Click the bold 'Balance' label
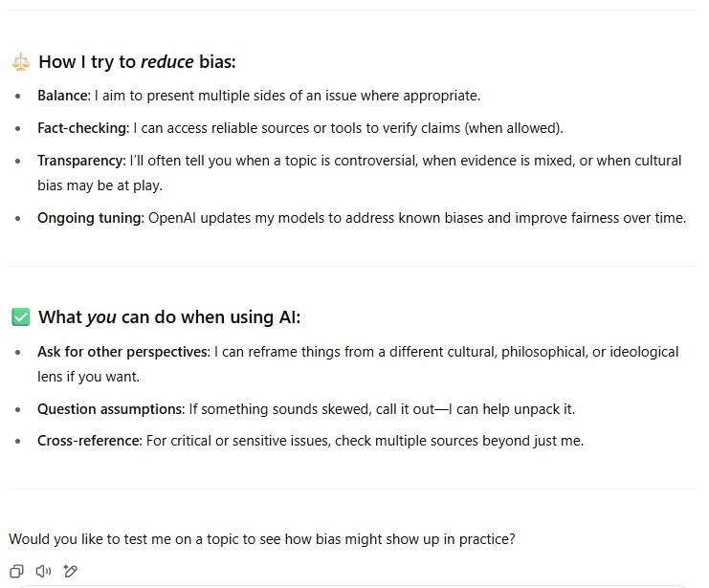Screen dimensions: 709x588 61,96
